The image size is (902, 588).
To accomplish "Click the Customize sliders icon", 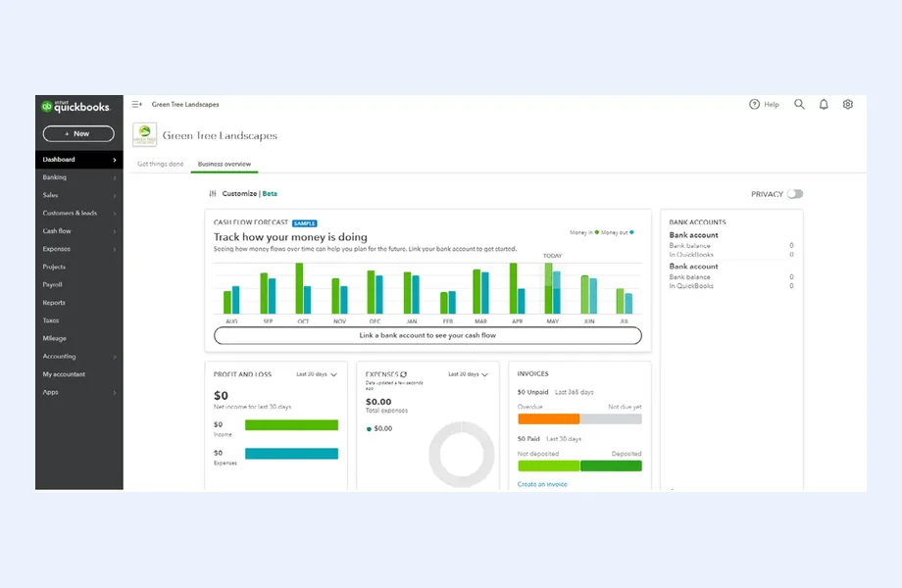I will [213, 194].
